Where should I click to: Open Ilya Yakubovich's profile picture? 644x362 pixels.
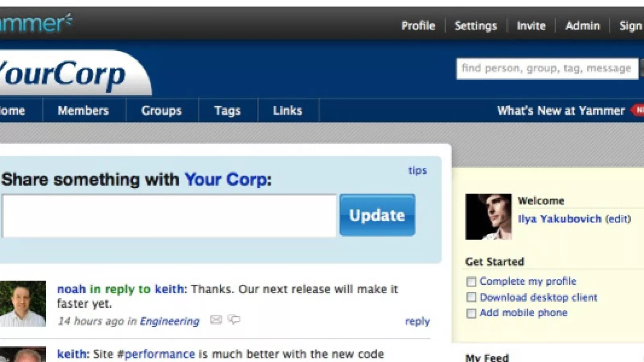(x=489, y=217)
